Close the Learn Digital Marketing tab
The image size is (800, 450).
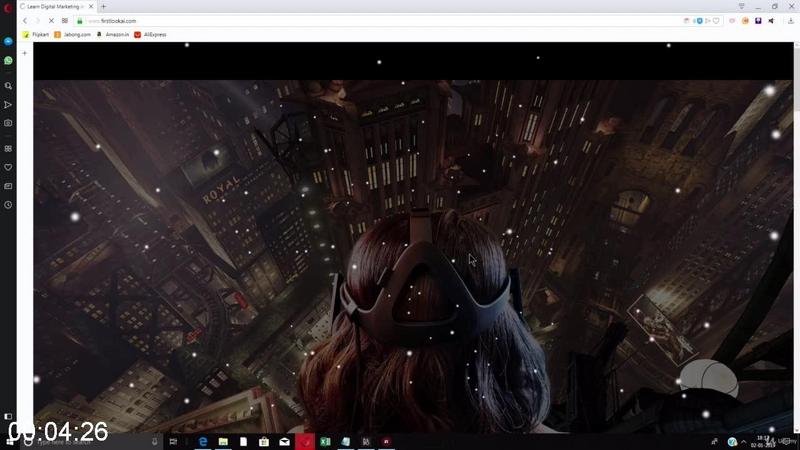(91, 7)
